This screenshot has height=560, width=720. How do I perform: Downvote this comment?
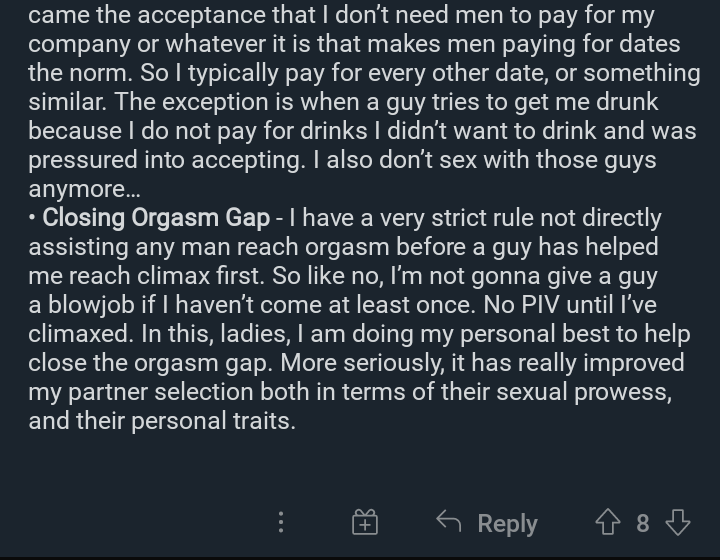678,522
